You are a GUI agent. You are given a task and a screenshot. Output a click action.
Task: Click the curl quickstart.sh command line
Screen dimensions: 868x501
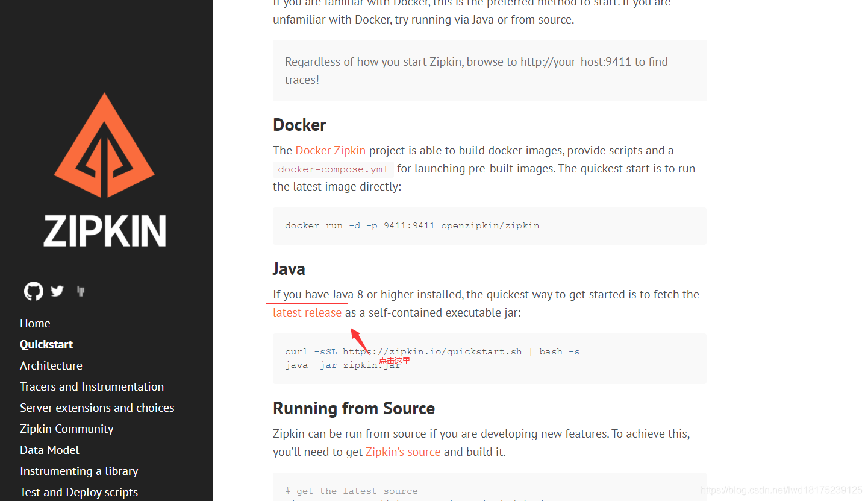click(432, 351)
